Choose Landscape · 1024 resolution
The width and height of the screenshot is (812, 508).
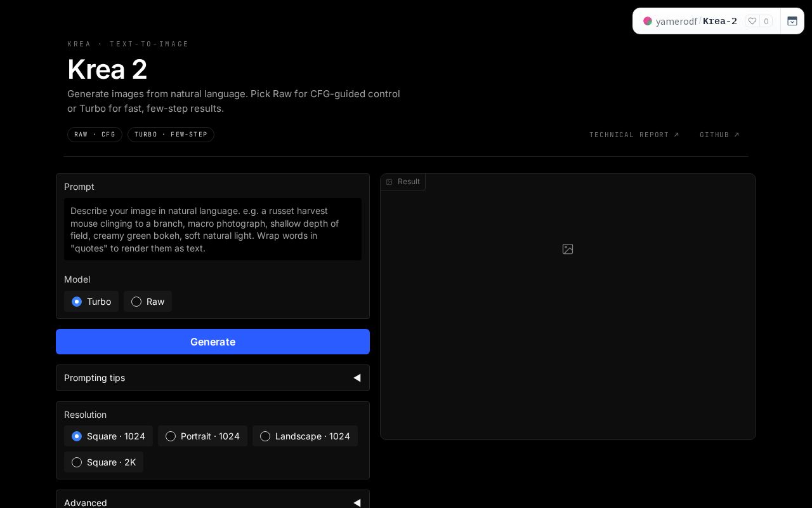click(305, 436)
